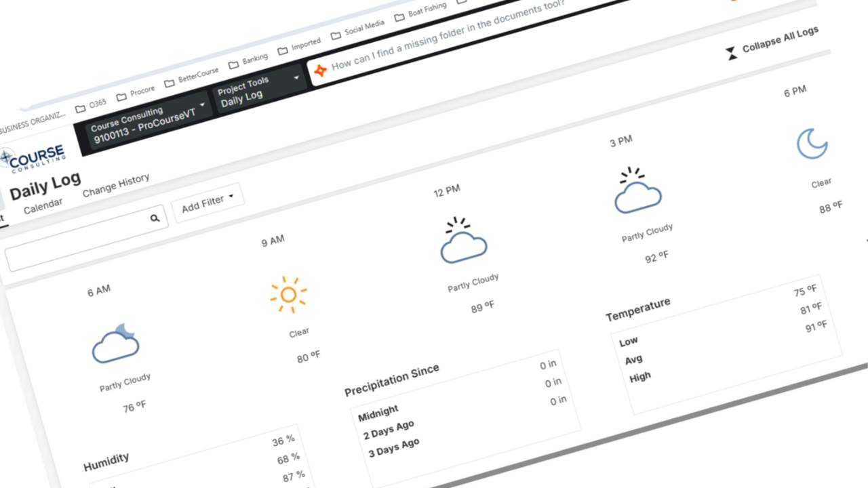Image resolution: width=868 pixels, height=488 pixels.
Task: Click the 80 °F temperature reading
Action: (309, 357)
